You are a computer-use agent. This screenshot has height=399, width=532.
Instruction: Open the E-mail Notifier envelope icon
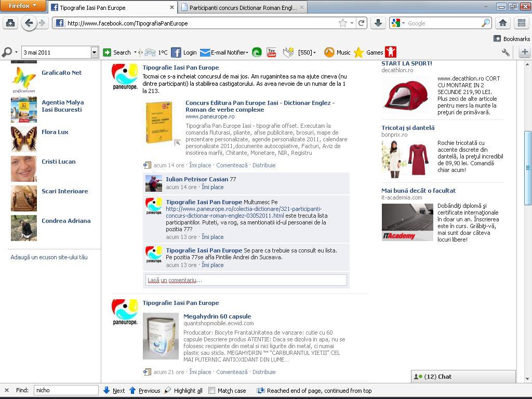pos(205,52)
